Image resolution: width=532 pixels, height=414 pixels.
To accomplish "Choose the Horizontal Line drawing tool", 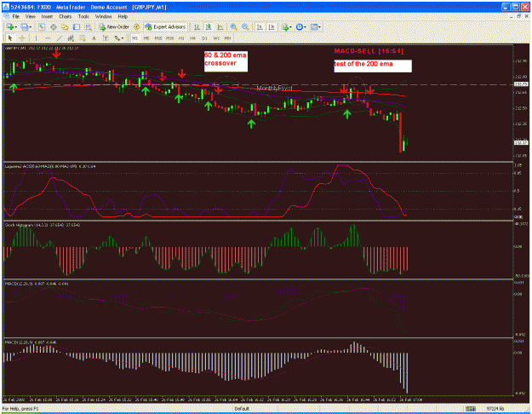I will (48, 38).
